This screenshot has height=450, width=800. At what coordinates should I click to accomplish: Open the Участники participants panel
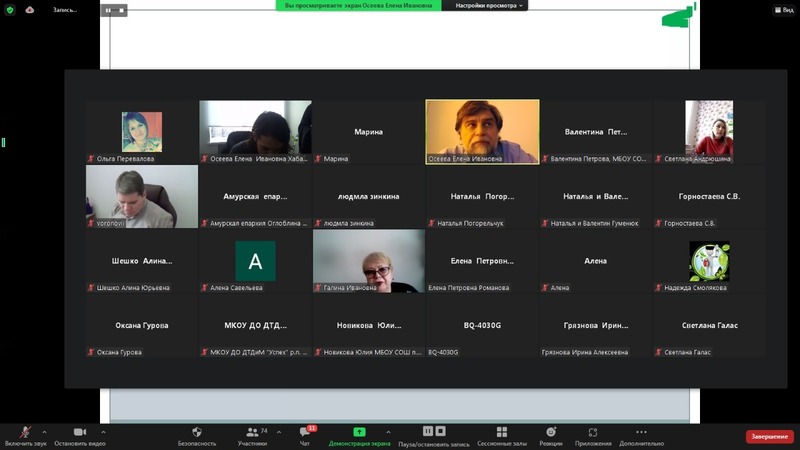pos(252,435)
